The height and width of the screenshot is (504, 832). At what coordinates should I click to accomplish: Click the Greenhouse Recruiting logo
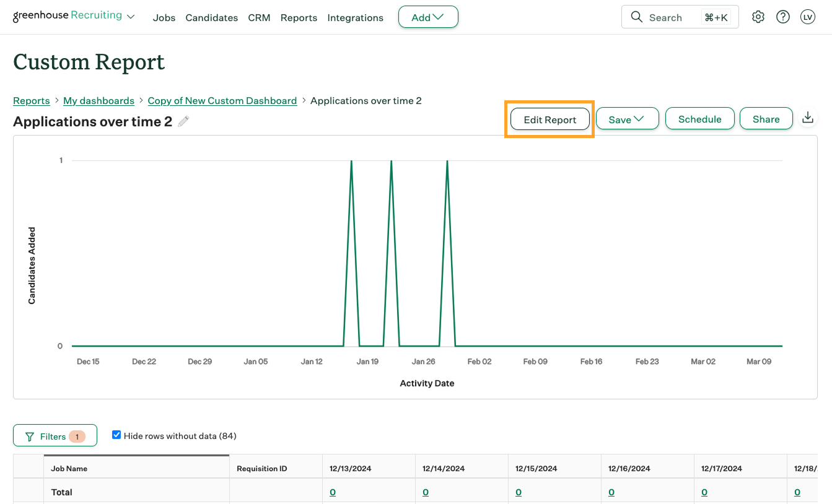68,16
